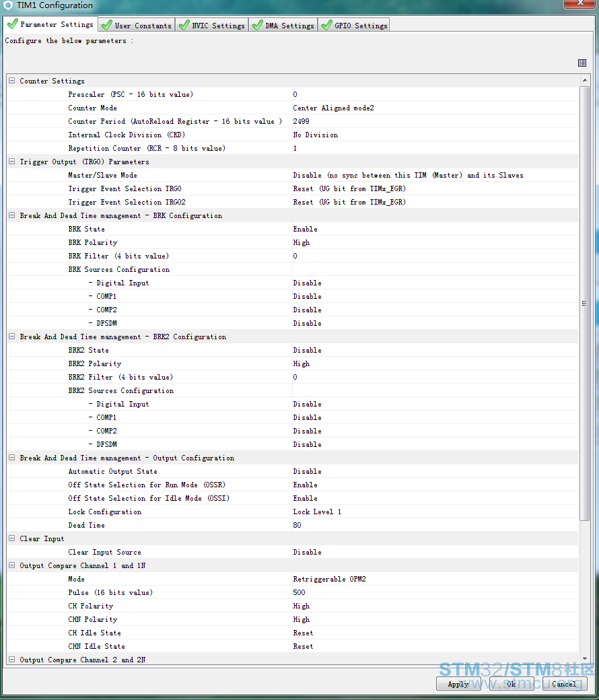Click the scrollbar down arrow
This screenshot has height=700, width=599.
(x=585, y=659)
